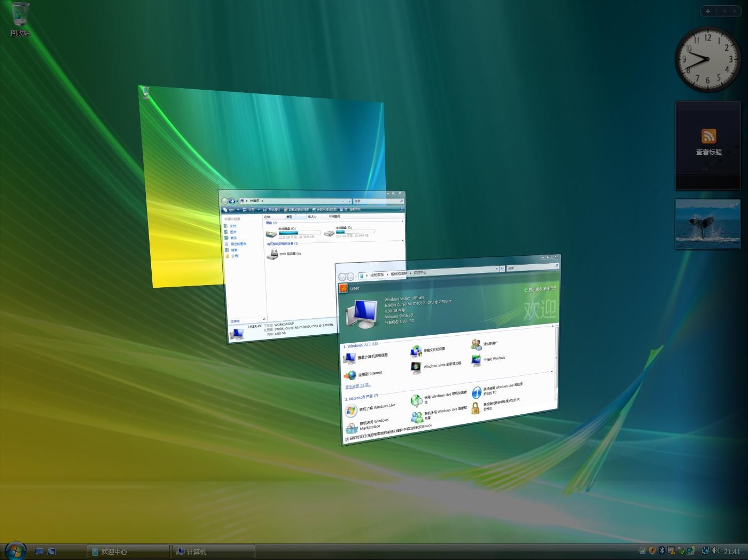Click the Start orb on the taskbar
The width and height of the screenshot is (748, 560).
tap(15, 550)
